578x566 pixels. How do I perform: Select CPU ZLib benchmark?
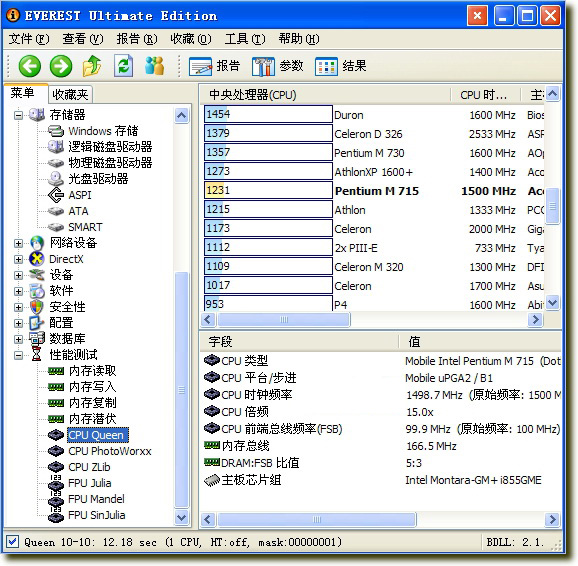tap(89, 467)
